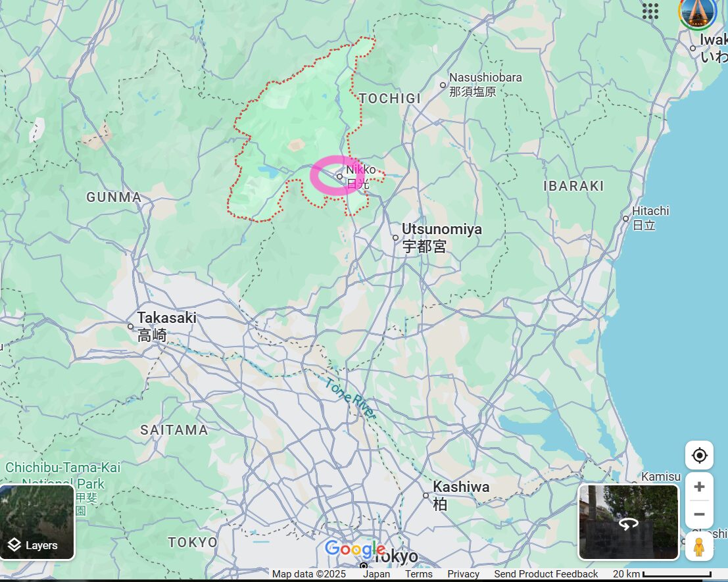Open the Privacy link

tap(463, 574)
